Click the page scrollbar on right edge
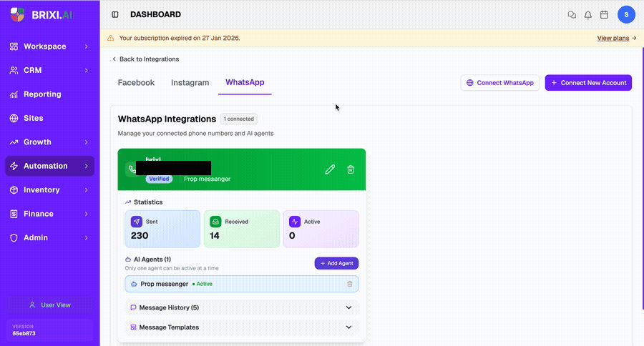The width and height of the screenshot is (644, 346). pos(643,179)
